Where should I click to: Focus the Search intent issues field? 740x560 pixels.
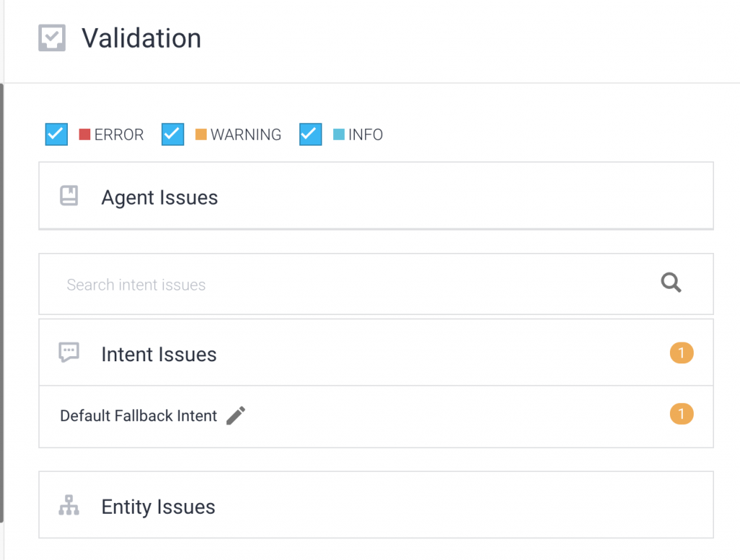tap(347, 285)
